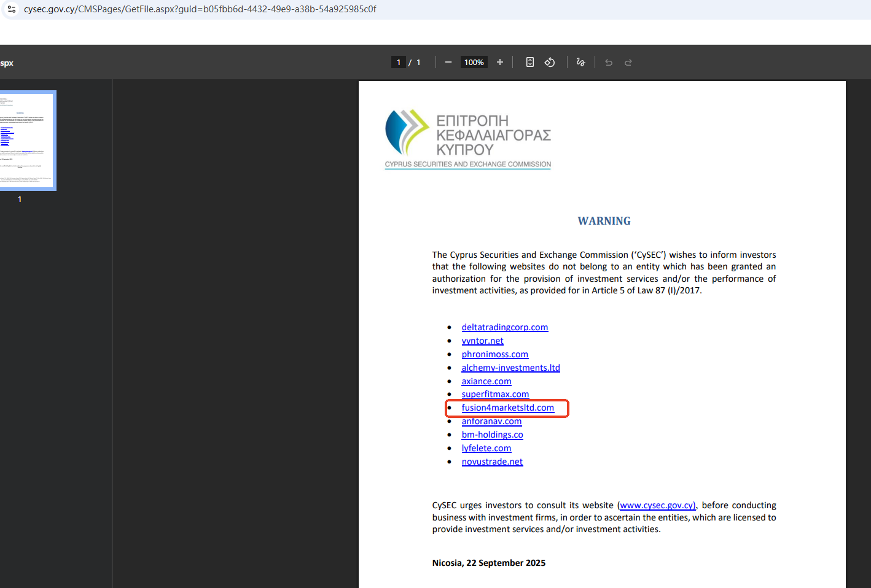Image resolution: width=871 pixels, height=588 pixels.
Task: Click the "Nicosia, 22 September 2025" date line
Action: tap(489, 563)
